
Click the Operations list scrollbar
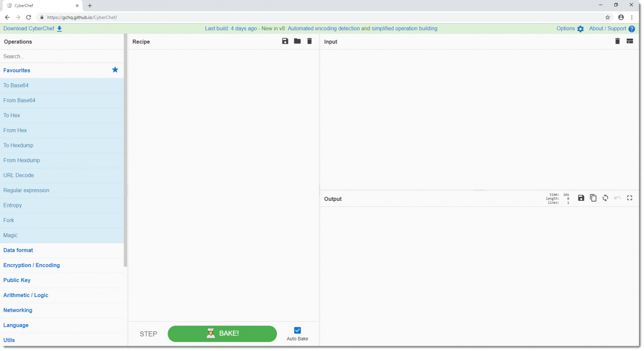pyautogui.click(x=126, y=151)
